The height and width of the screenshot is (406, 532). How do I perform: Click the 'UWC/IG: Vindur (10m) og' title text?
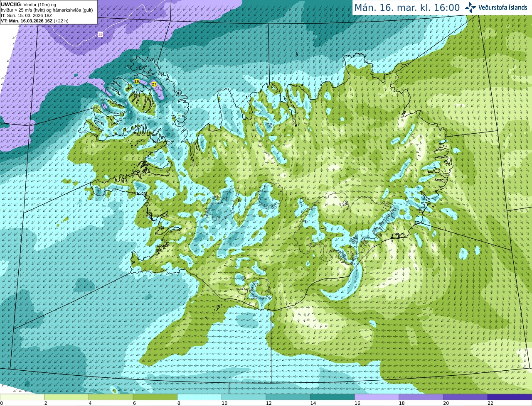tap(28, 5)
